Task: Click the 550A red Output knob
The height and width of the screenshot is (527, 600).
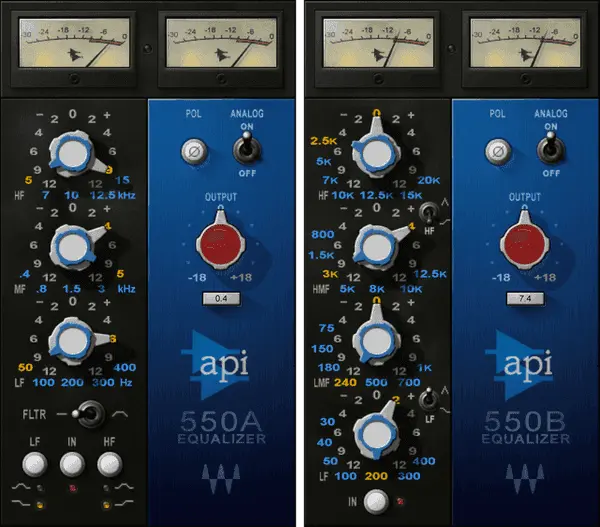Action: click(x=220, y=243)
